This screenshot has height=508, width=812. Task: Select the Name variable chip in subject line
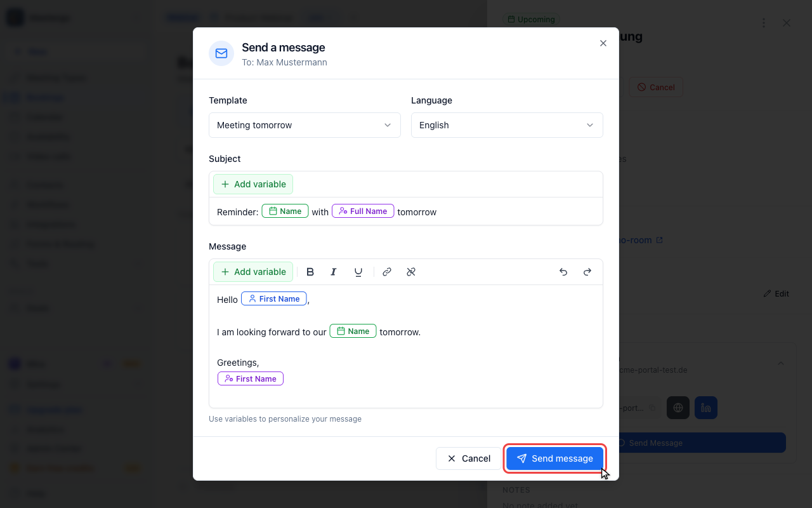285,211
